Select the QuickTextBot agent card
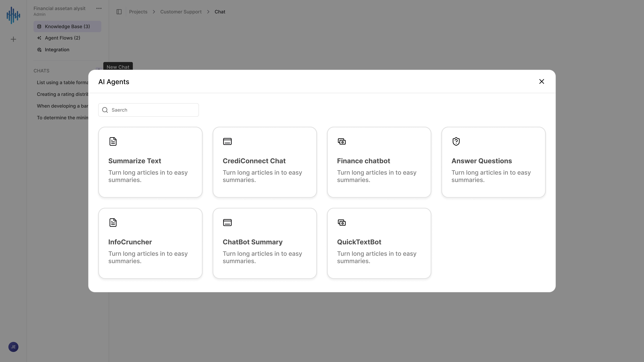This screenshot has height=362, width=644. click(x=379, y=243)
